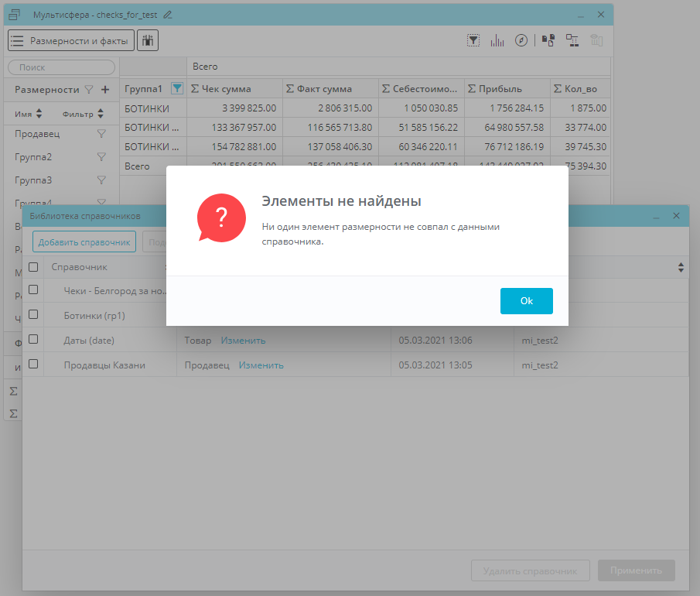The image size is (700, 596).
Task: Check the box for Продавцы Казани
Action: point(33,365)
